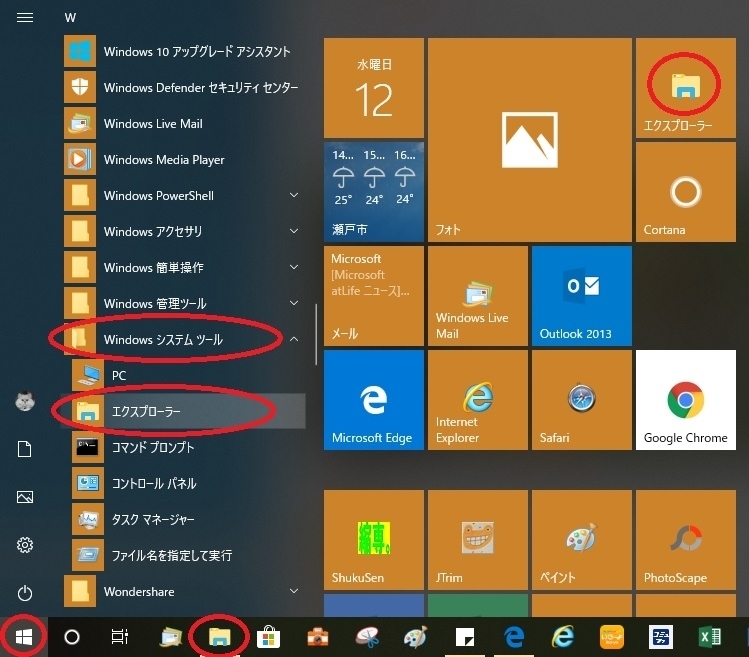Click the app list scrollbar thumb
Screen dimensions: 749x657
[x=316, y=334]
